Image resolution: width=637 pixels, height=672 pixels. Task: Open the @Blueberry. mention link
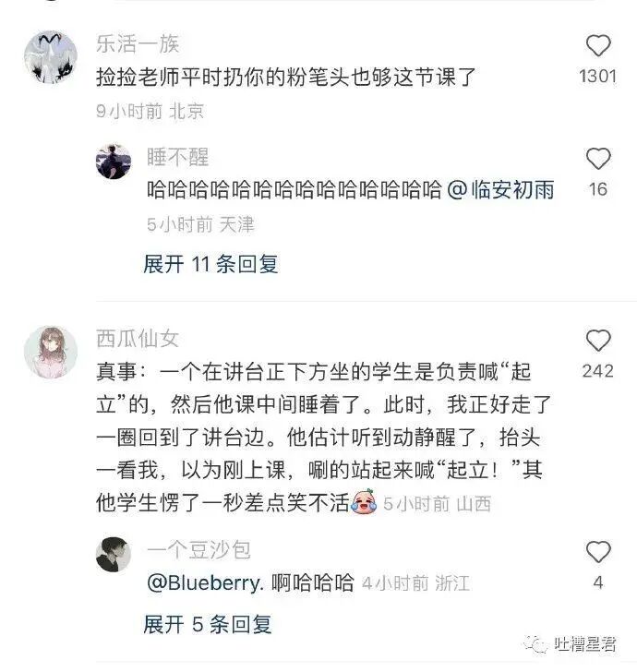[x=205, y=582]
